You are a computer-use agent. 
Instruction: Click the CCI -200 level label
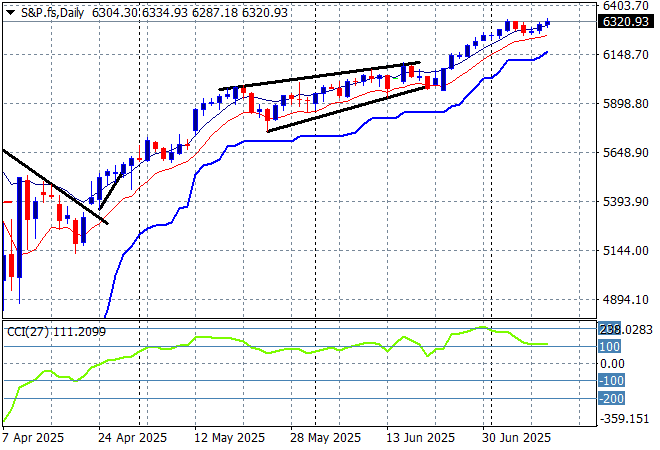click(612, 398)
